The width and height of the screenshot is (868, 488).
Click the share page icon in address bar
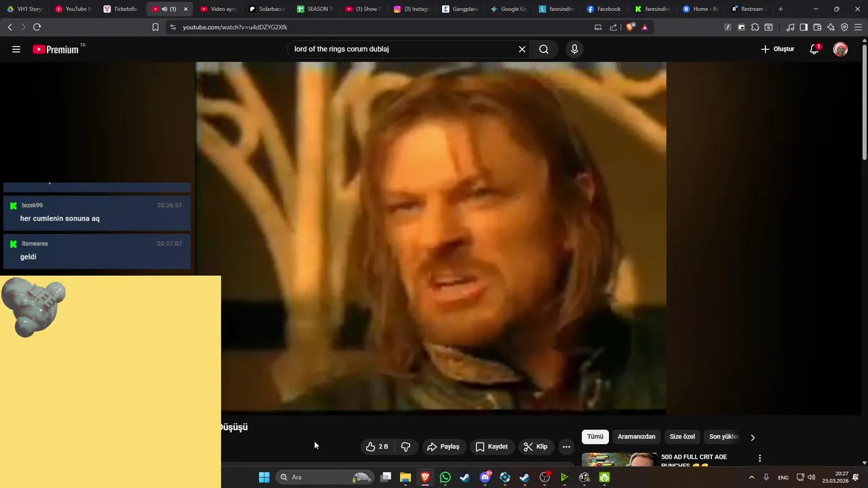click(613, 27)
